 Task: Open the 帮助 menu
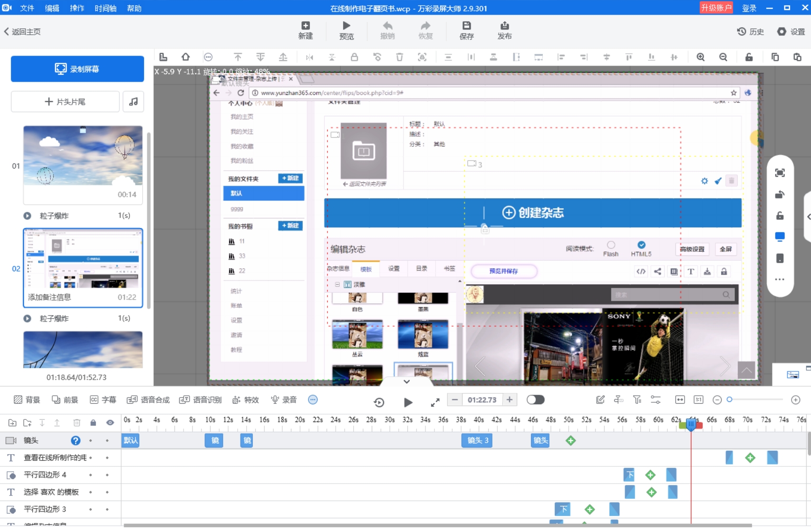tap(134, 8)
